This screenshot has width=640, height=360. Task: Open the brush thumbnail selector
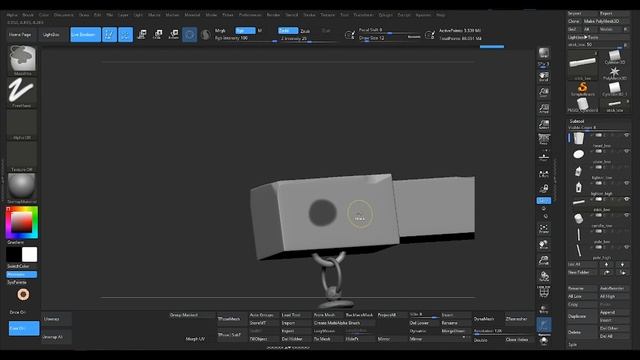(x=22, y=60)
